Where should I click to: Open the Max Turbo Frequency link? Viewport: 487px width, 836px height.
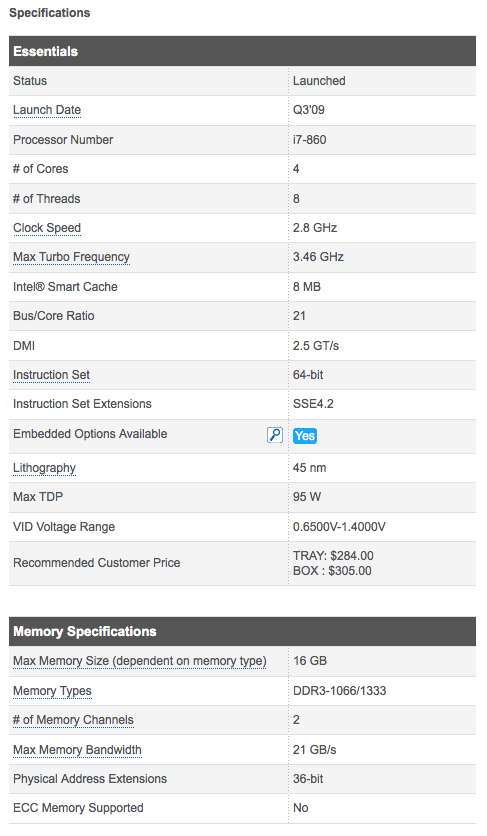coord(71,257)
